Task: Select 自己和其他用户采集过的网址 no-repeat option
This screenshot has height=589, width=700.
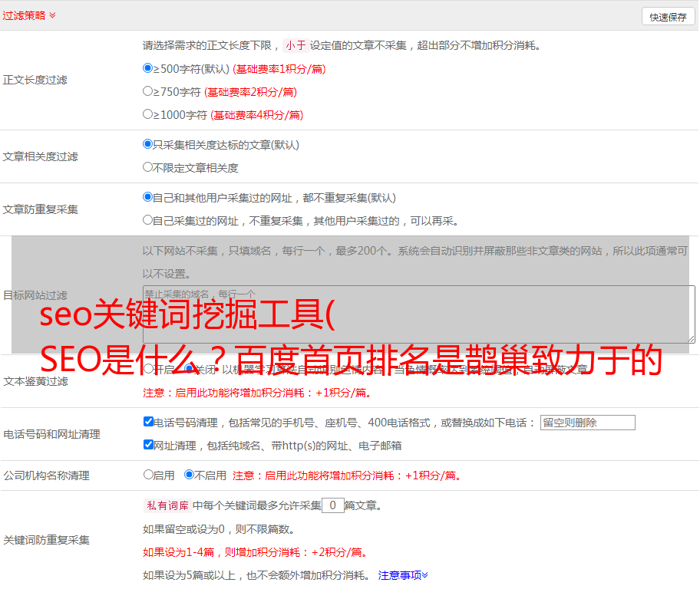Action: click(148, 197)
